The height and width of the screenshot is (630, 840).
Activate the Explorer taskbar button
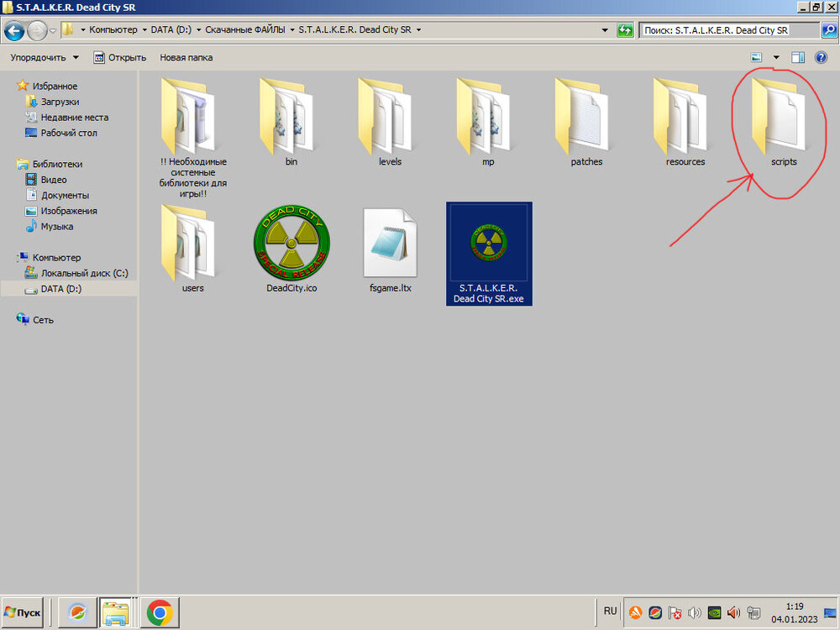pos(116,612)
